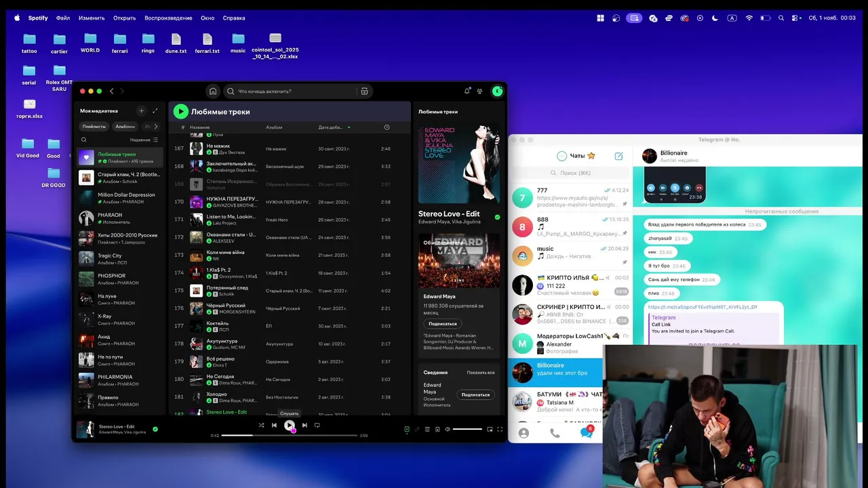Compose a new message in Telegram
Image resolution: width=868 pixels, height=488 pixels.
click(x=618, y=156)
